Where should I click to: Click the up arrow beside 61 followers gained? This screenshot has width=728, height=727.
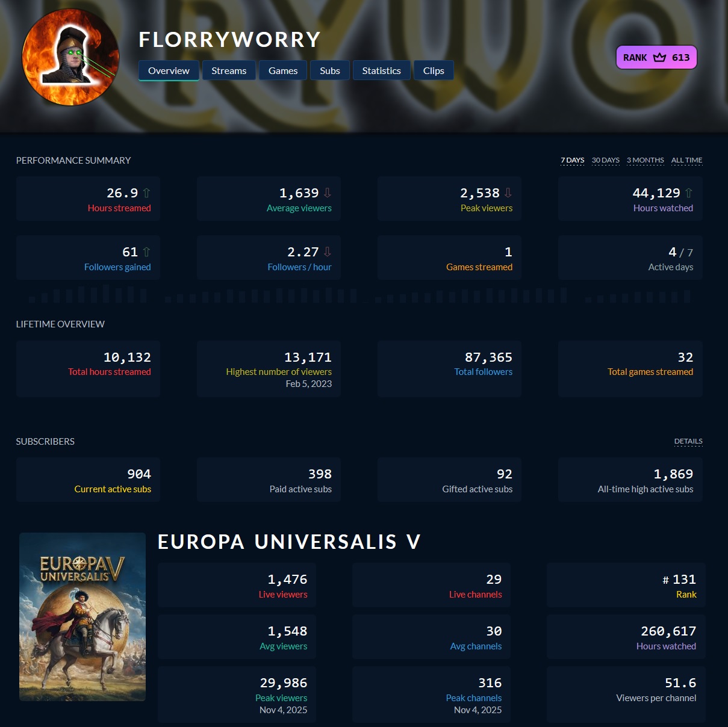point(146,252)
